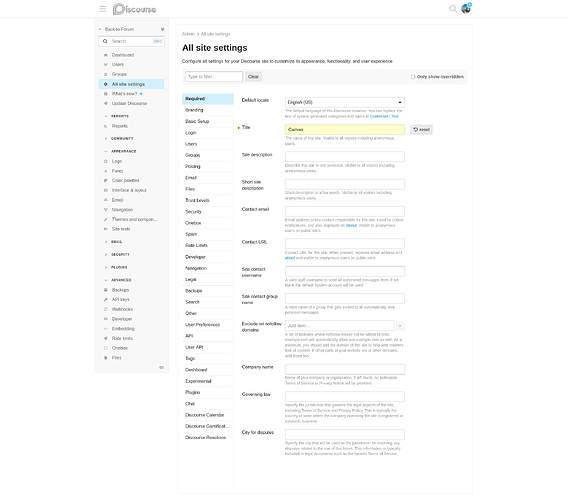Select the Branding settings category
568x500 pixels.
pos(208,110)
